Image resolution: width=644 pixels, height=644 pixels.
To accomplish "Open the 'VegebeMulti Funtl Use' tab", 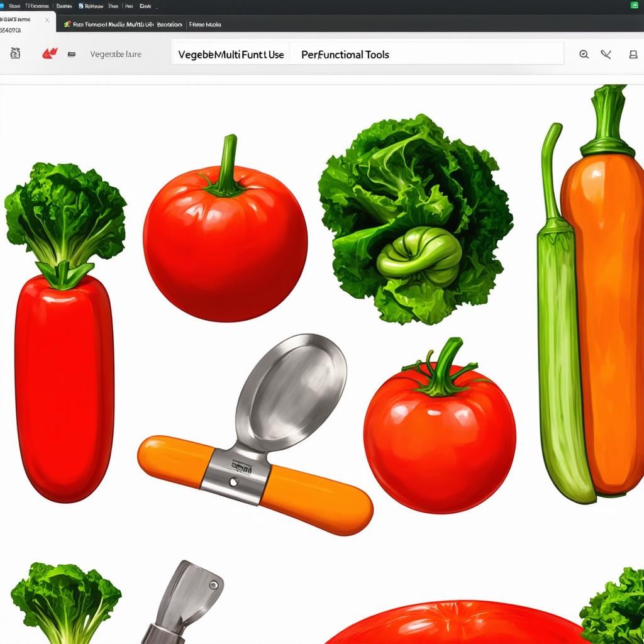I will coord(231,55).
